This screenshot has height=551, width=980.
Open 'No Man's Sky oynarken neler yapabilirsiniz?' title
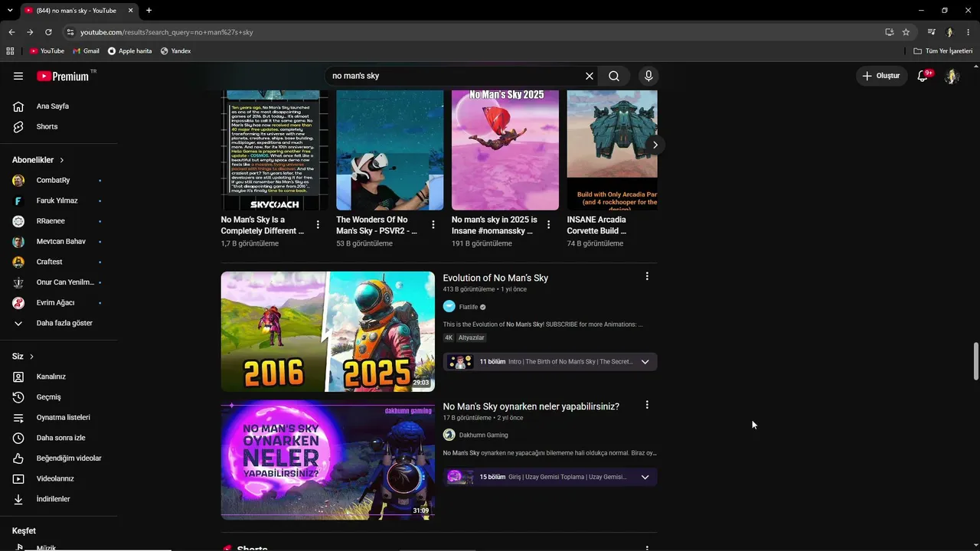coord(531,406)
